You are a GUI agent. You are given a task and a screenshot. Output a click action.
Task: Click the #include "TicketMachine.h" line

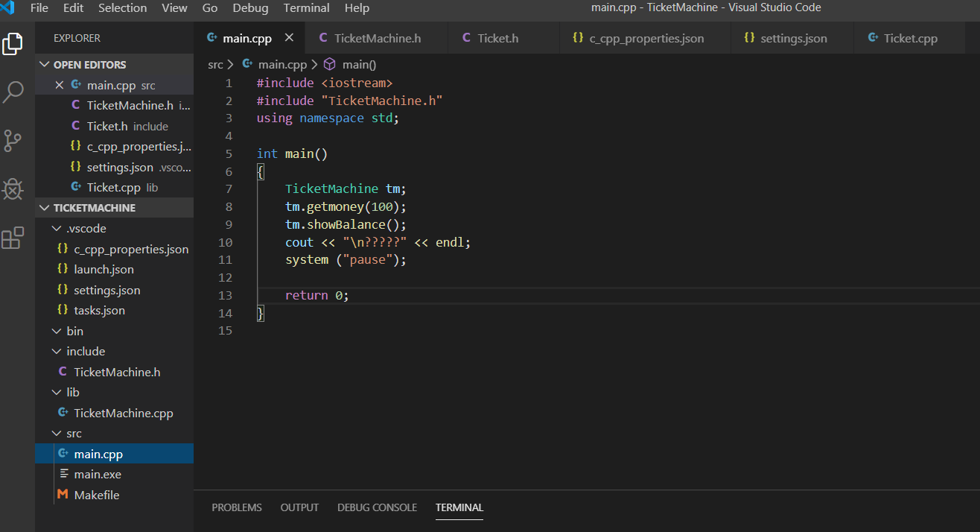pyautogui.click(x=350, y=101)
